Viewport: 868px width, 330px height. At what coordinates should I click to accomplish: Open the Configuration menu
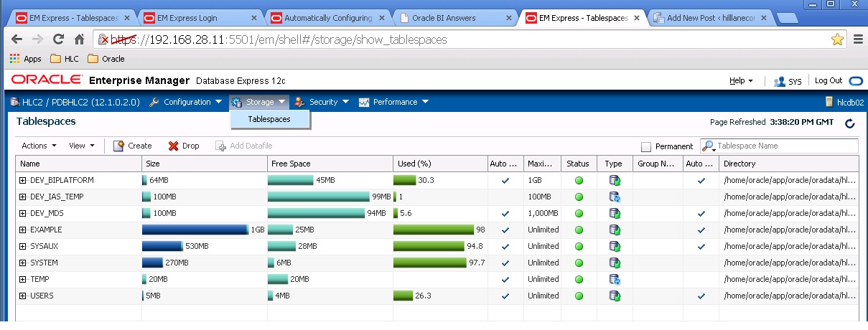point(186,102)
